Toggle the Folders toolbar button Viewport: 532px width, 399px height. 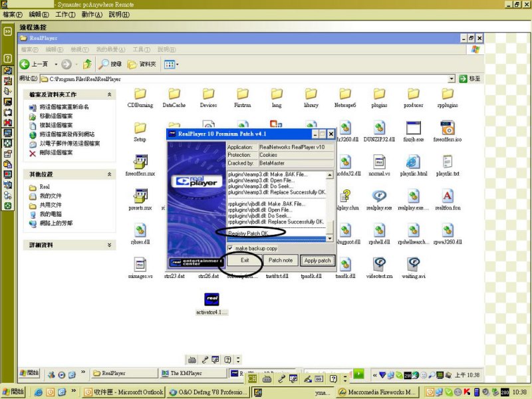(142, 64)
